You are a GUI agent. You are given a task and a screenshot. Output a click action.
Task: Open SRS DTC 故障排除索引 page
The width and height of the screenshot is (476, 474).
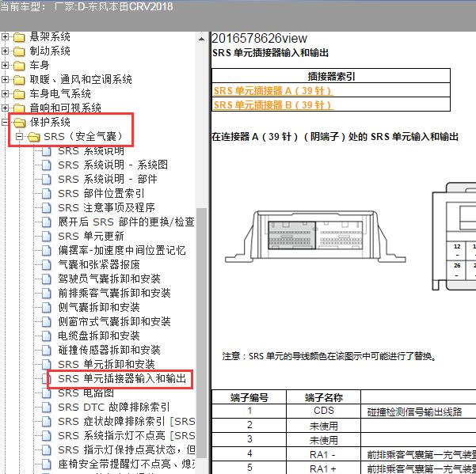pos(114,408)
